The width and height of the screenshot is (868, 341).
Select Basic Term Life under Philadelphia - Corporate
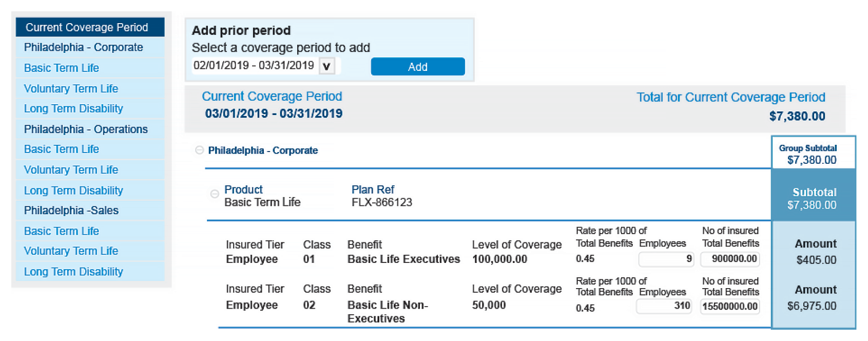[62, 68]
